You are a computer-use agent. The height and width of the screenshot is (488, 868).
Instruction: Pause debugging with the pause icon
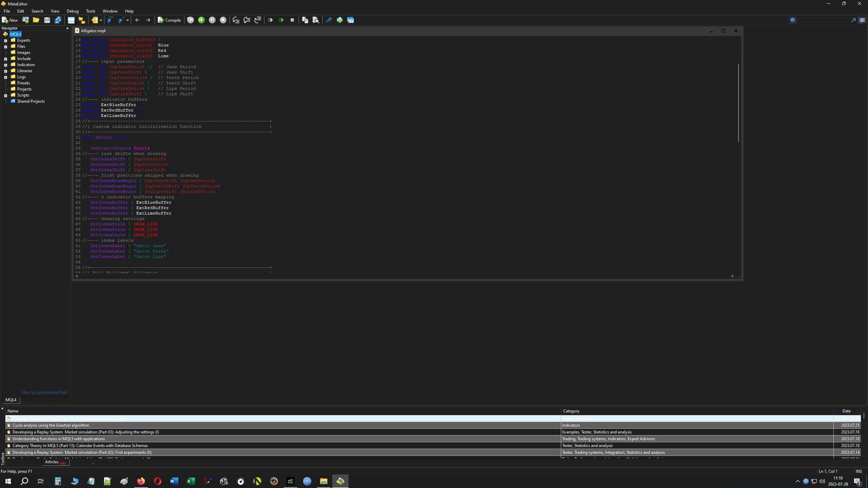click(x=212, y=20)
